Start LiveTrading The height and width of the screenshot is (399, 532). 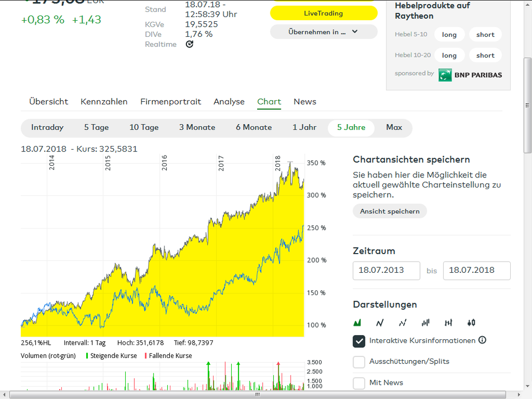pyautogui.click(x=323, y=13)
